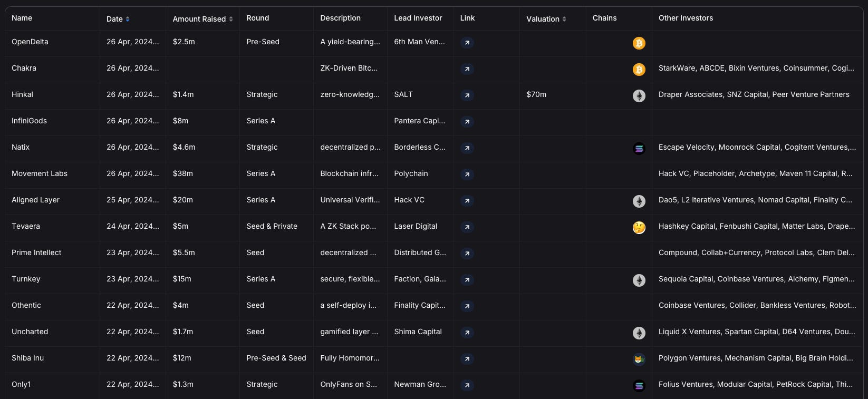Click the Chains column header
The image size is (868, 399).
click(604, 18)
